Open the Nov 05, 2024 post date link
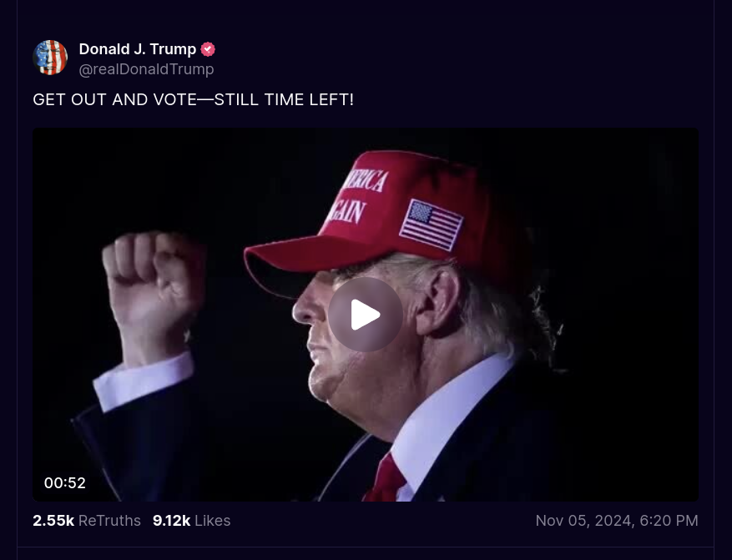This screenshot has height=560, width=732. tap(583, 521)
